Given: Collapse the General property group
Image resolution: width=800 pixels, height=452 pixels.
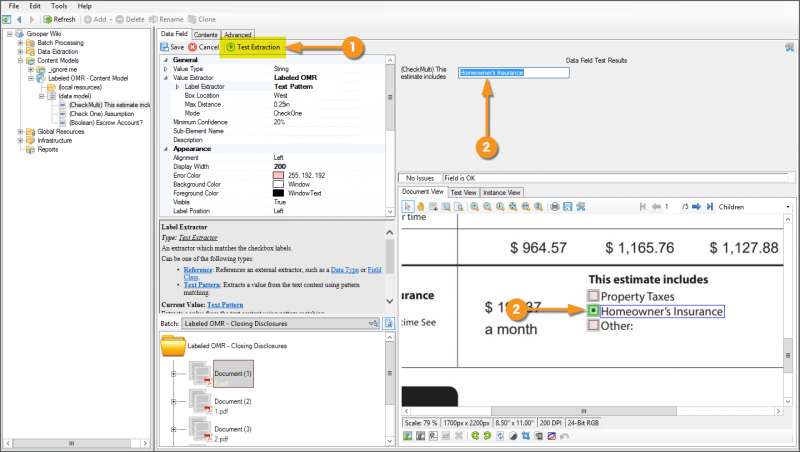Looking at the screenshot, I should tap(165, 60).
